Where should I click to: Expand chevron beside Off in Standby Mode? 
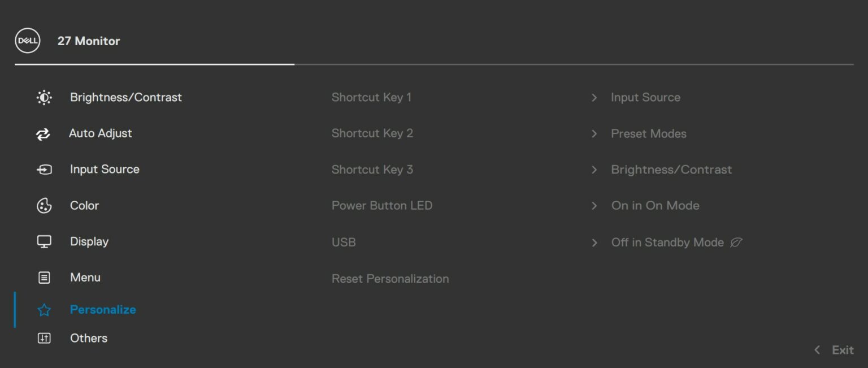coord(594,243)
